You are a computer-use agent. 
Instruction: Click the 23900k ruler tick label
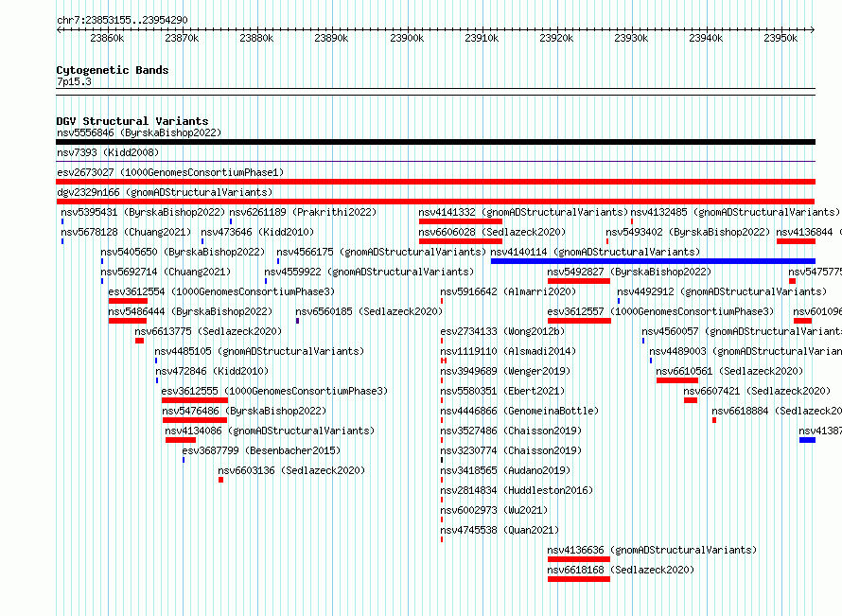(407, 38)
